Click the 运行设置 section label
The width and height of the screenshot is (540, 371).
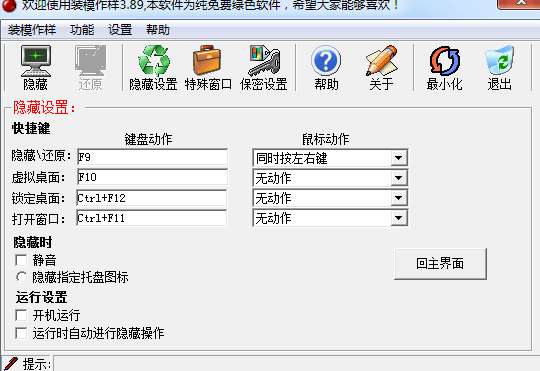pyautogui.click(x=41, y=297)
